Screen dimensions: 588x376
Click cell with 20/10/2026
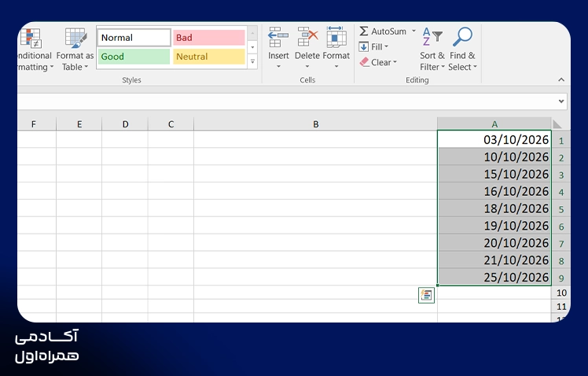point(494,243)
